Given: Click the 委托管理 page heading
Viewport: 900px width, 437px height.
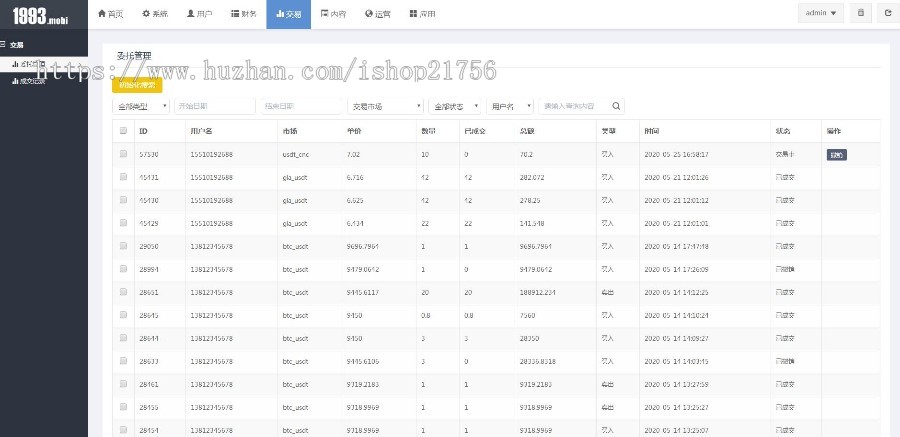Looking at the screenshot, I should pyautogui.click(x=134, y=56).
